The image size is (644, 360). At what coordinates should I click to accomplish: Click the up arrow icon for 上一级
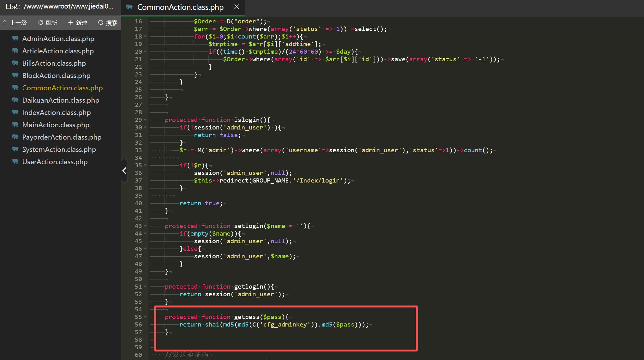pyautogui.click(x=5, y=23)
